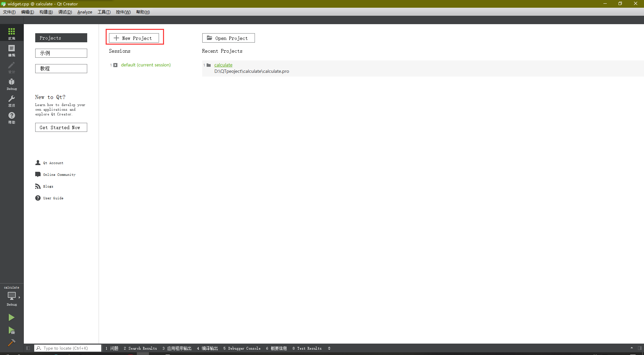644x355 pixels.
Task: Restore down the Qt Creator window
Action: point(620,4)
